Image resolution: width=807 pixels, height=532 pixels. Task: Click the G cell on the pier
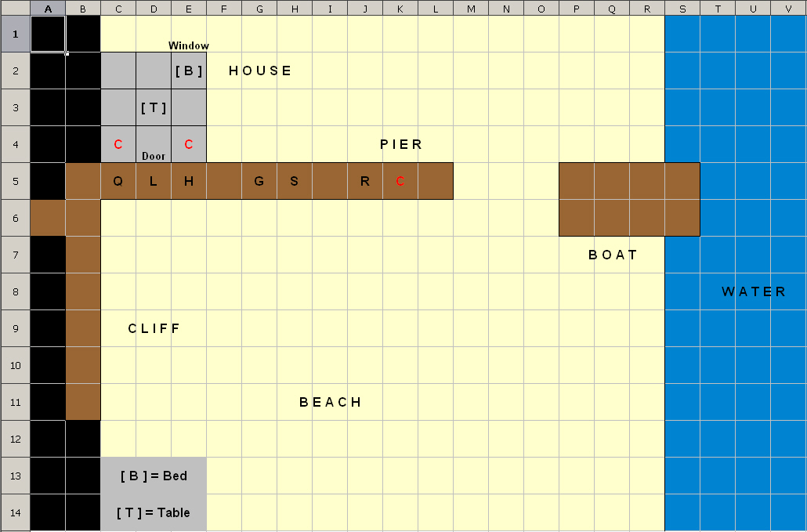(259, 181)
